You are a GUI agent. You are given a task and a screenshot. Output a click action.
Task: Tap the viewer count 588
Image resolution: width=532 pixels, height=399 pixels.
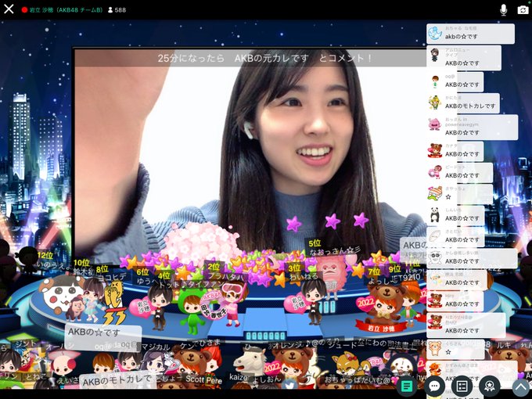click(x=117, y=10)
